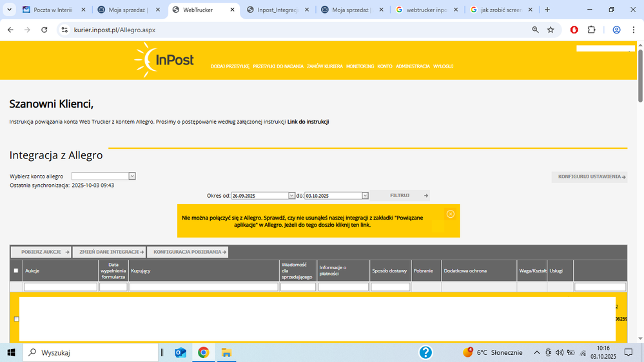Click ZMIEŃ DANE INTEGRACJI button
Screen dimensions: 644x362
point(109,252)
